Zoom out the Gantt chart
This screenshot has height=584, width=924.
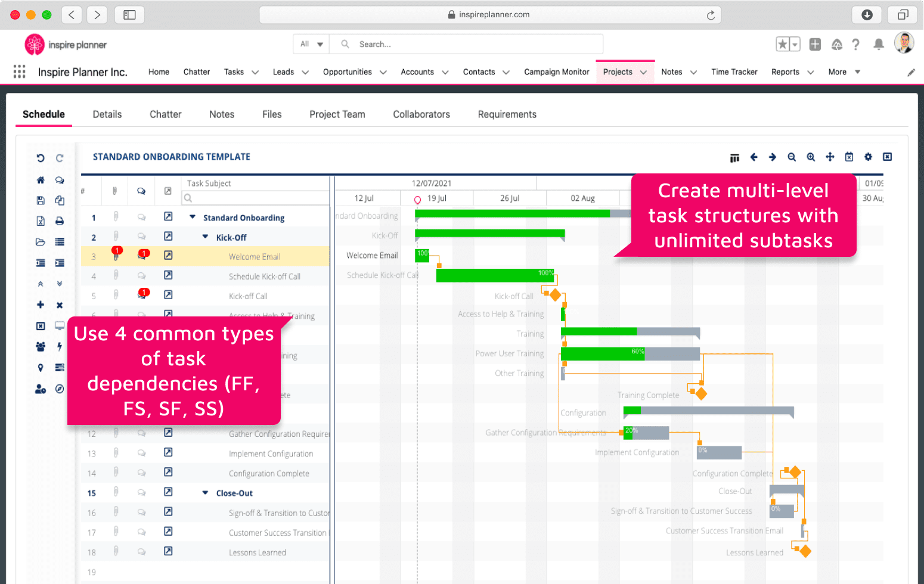(x=792, y=157)
